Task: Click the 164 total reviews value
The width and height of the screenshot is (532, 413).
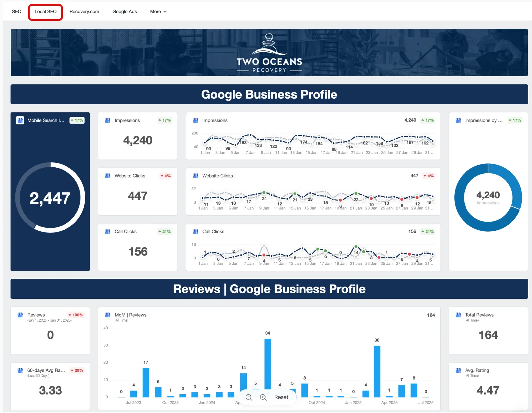Action: click(488, 335)
